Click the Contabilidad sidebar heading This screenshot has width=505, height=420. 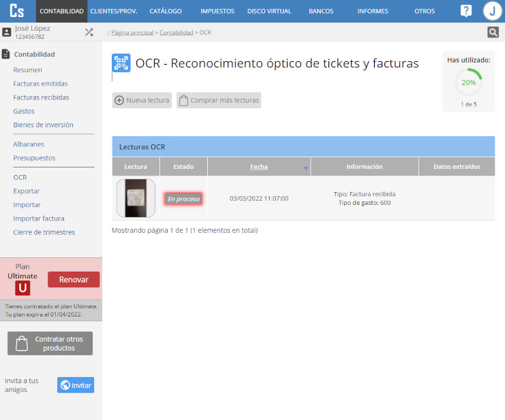tap(35, 54)
